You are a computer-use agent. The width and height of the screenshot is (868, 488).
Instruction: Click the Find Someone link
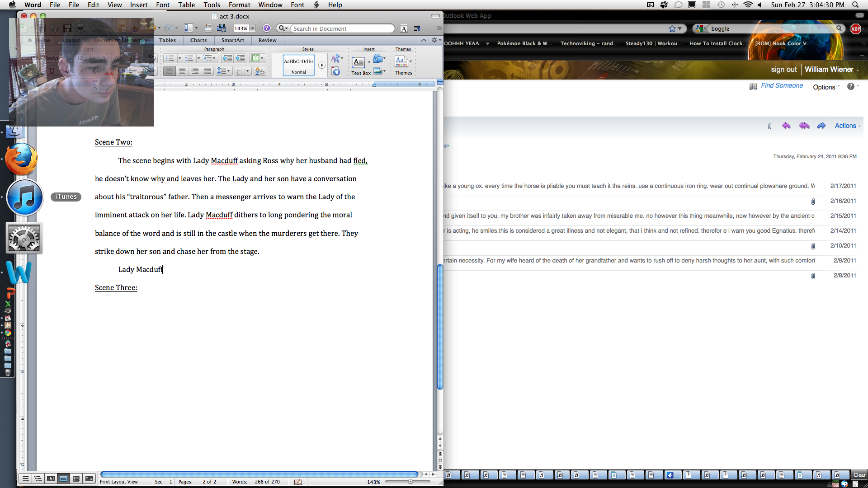coord(782,85)
